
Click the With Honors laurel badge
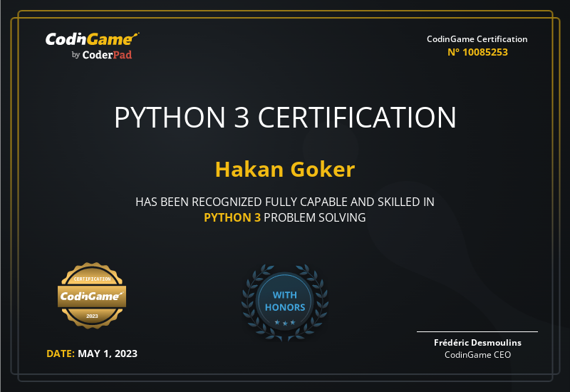pyautogui.click(x=285, y=302)
